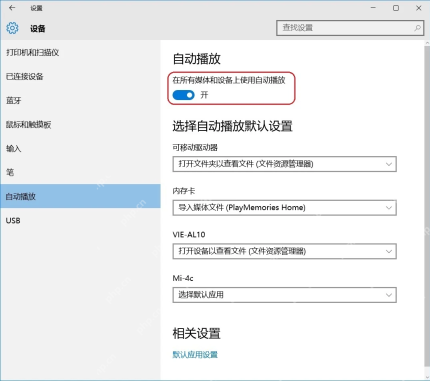Click the scrollbar down arrow
This screenshot has height=381, width=430.
pos(427,377)
